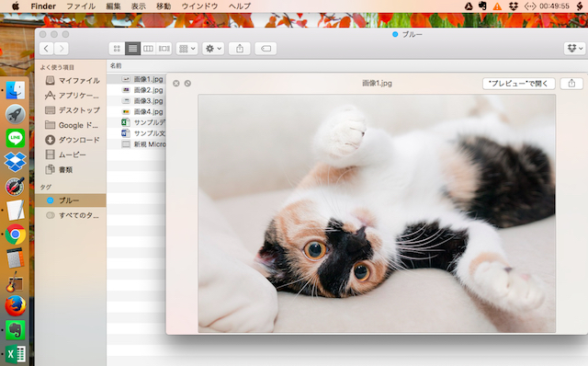Open the gear action menu
Viewport: 588px width, 366px height.
click(213, 49)
